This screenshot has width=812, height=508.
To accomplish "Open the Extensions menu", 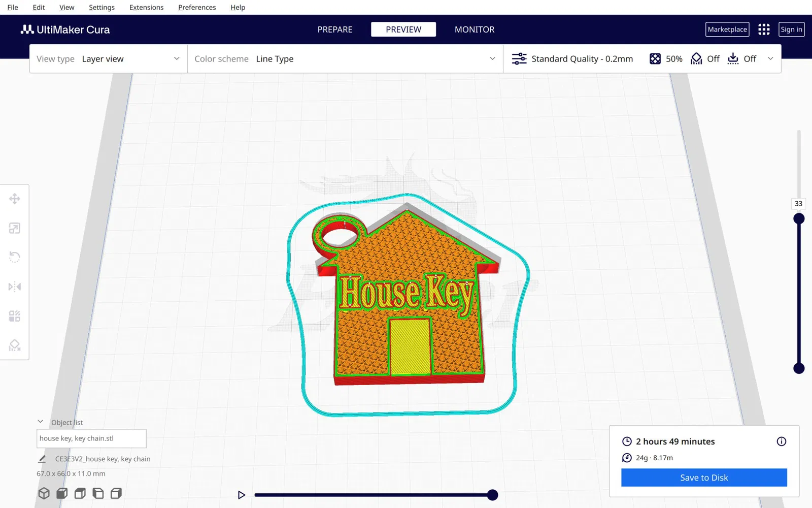I will [146, 7].
